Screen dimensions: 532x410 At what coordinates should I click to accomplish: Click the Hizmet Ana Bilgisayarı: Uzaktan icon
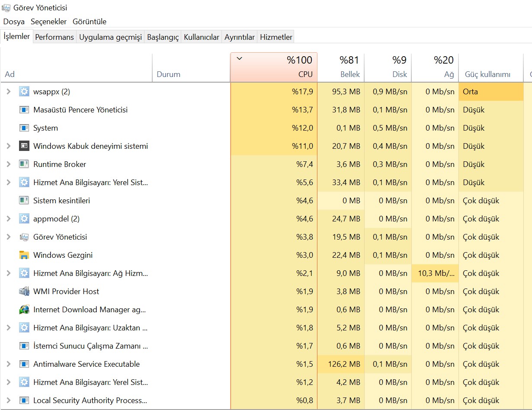[24, 328]
